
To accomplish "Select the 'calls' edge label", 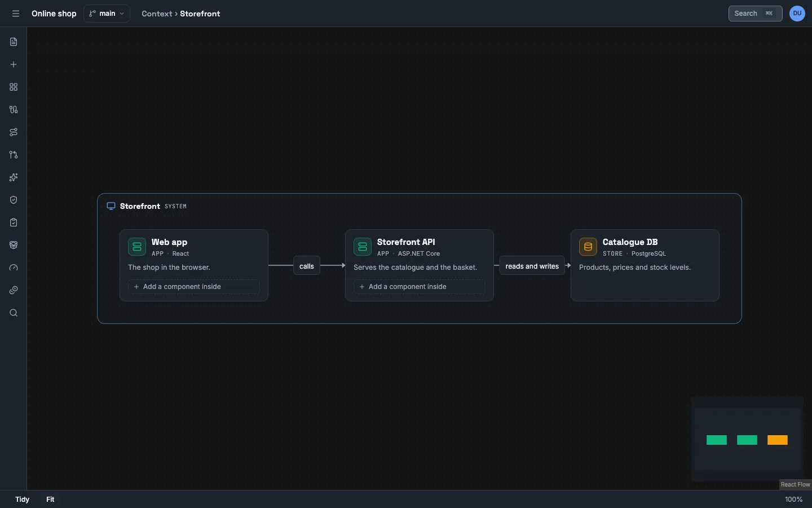I will 307,266.
